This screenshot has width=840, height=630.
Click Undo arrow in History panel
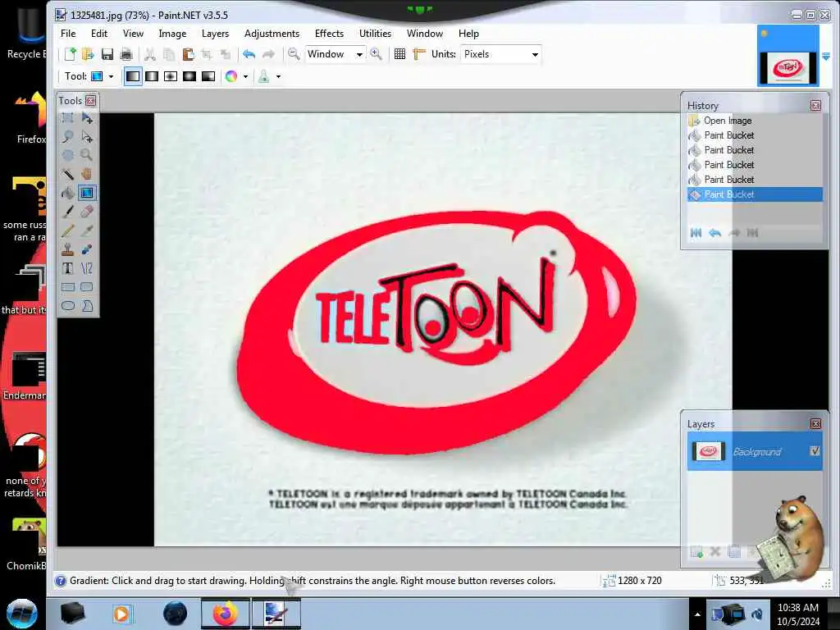[x=714, y=232]
